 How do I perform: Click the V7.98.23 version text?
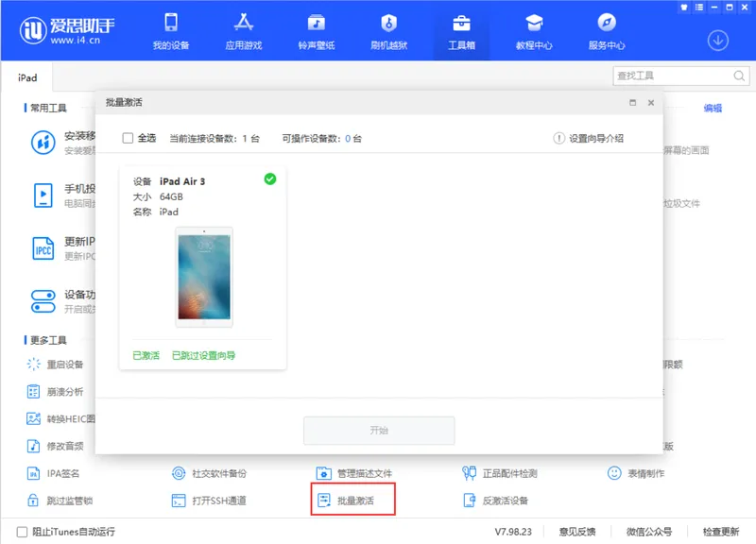coord(513,532)
